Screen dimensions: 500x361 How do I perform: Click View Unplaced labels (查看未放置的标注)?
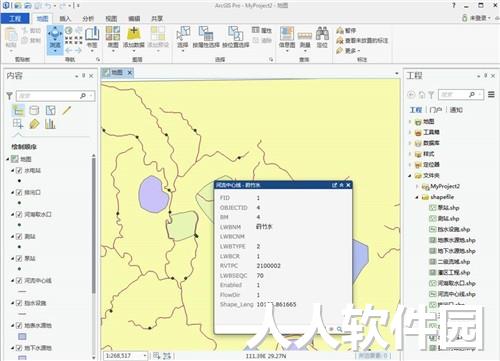click(362, 41)
